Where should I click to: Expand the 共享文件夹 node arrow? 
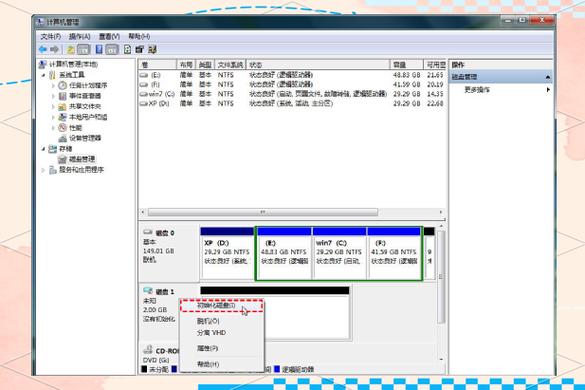(53, 106)
